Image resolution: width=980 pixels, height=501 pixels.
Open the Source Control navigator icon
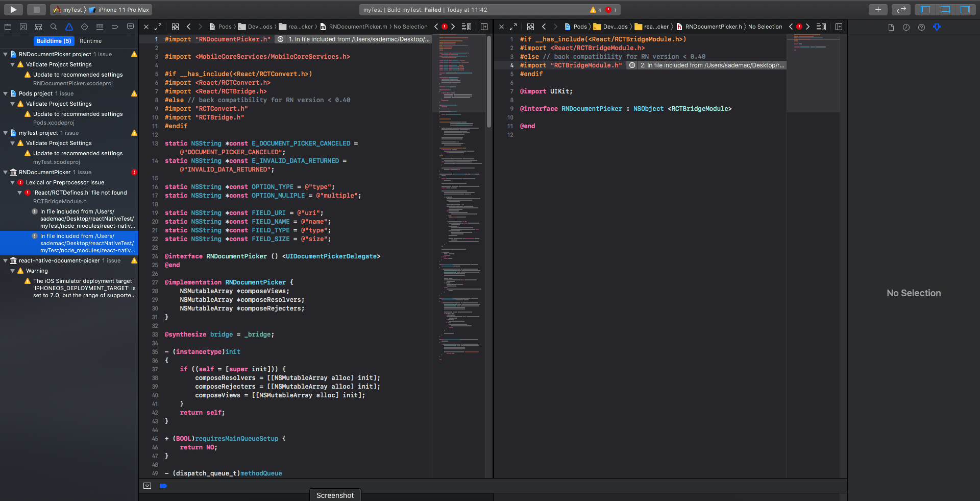point(23,27)
